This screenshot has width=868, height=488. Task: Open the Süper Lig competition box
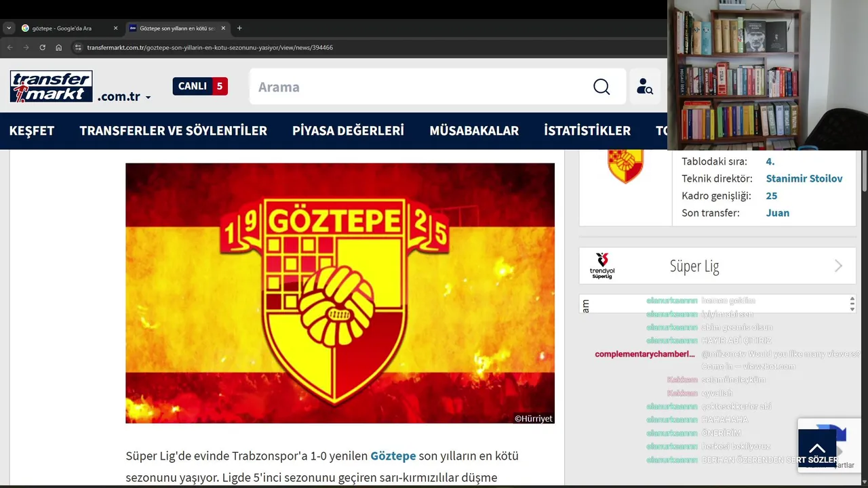717,266
